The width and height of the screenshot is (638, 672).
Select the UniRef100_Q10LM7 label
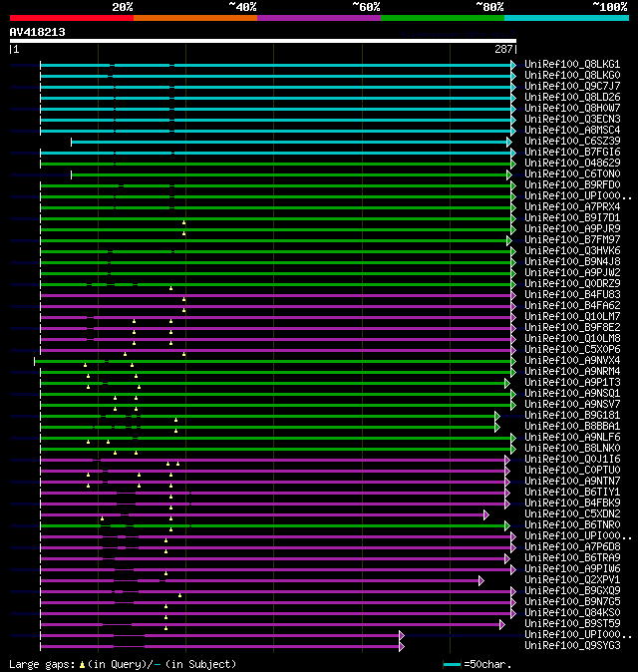tap(572, 317)
